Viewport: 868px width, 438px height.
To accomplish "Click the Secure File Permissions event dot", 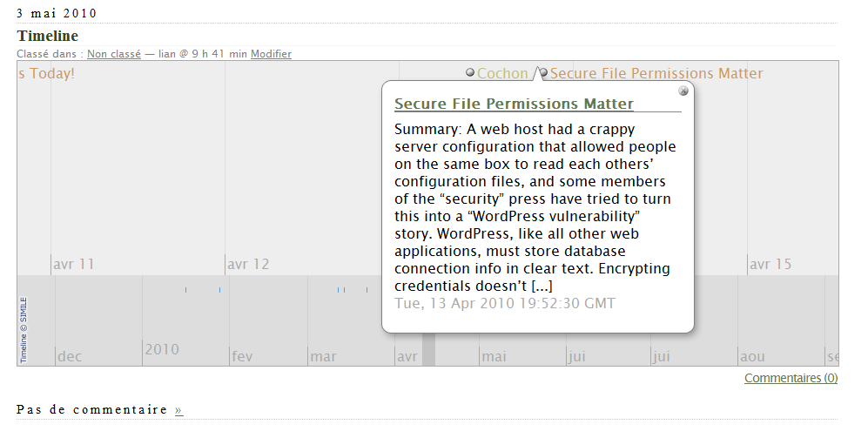I will coord(543,72).
